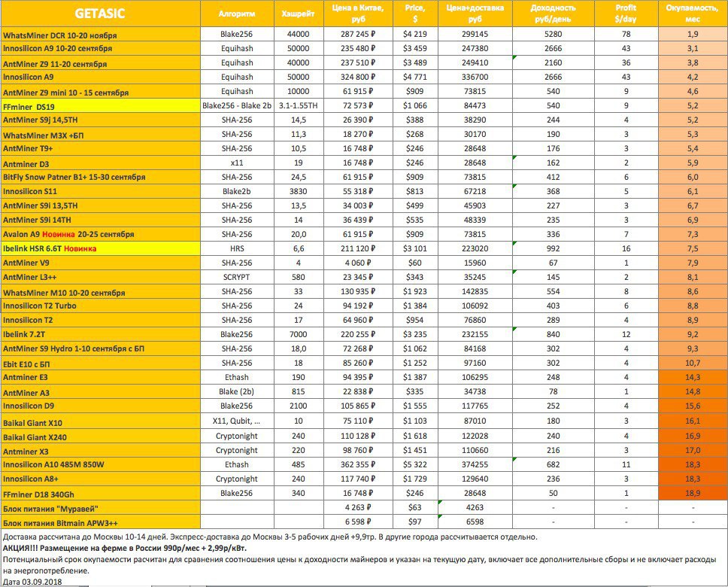Click the "Price, $" column header
Screen dimensions: 728x587
(x=415, y=14)
